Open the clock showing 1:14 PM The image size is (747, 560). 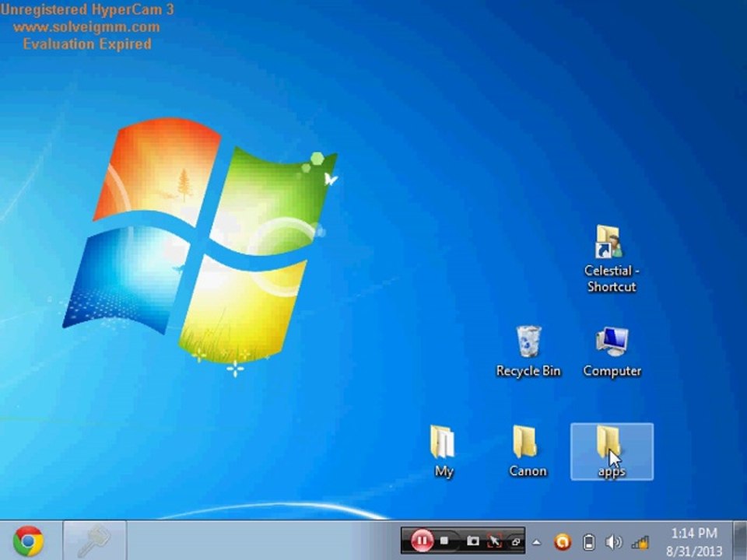click(x=694, y=542)
